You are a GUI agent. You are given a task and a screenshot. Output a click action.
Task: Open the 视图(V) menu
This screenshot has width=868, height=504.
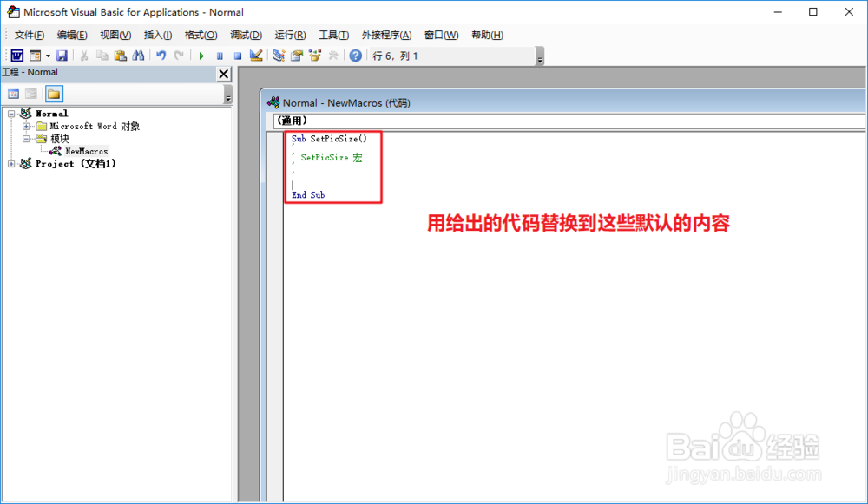[x=115, y=35]
